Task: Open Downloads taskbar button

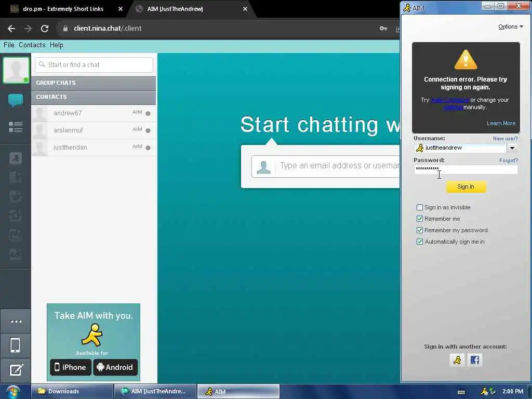Action: point(72,391)
